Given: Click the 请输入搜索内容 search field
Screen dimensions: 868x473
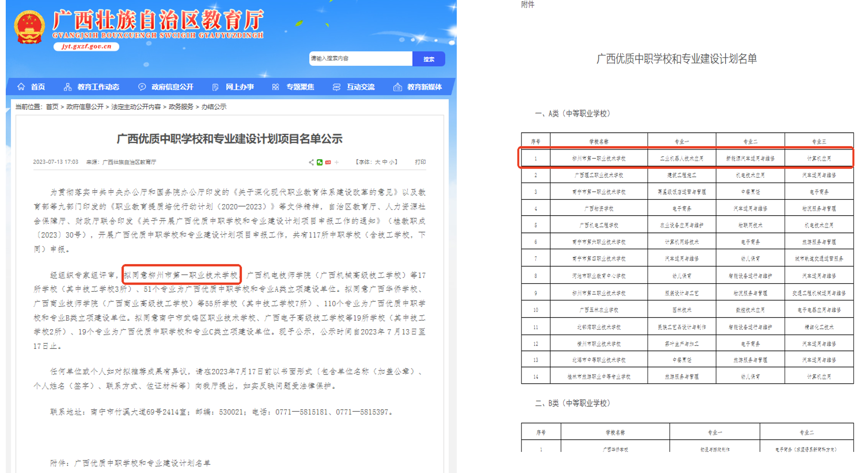Looking at the screenshot, I should tap(360, 58).
